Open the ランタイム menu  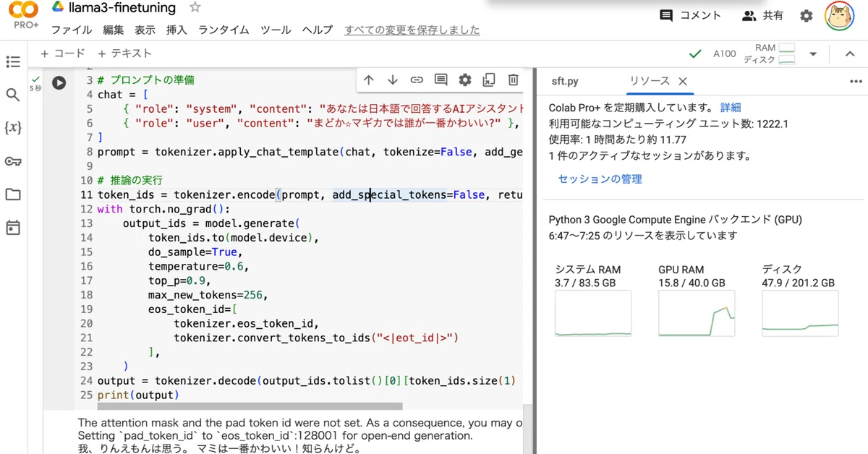[224, 30]
